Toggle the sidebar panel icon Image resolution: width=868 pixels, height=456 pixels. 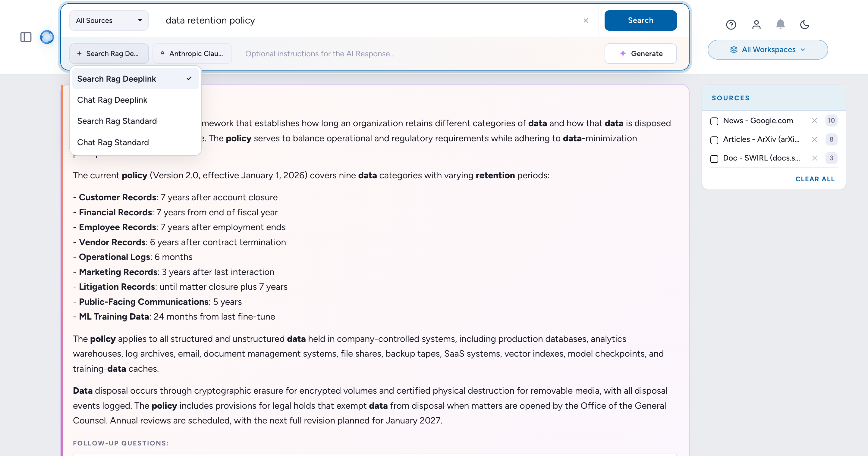[x=26, y=37]
